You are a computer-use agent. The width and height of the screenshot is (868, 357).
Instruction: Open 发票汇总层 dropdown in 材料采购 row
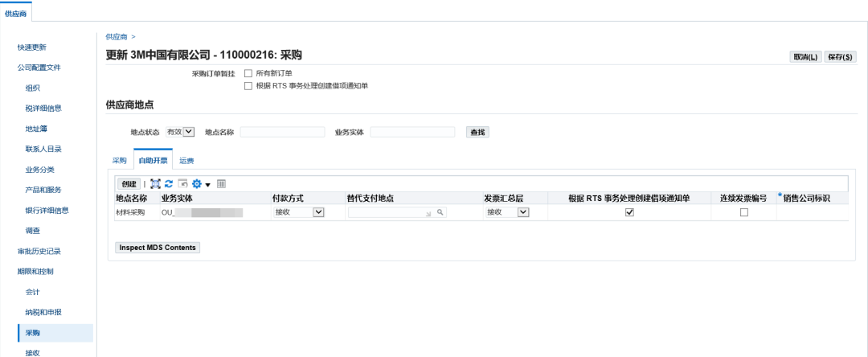pos(508,212)
